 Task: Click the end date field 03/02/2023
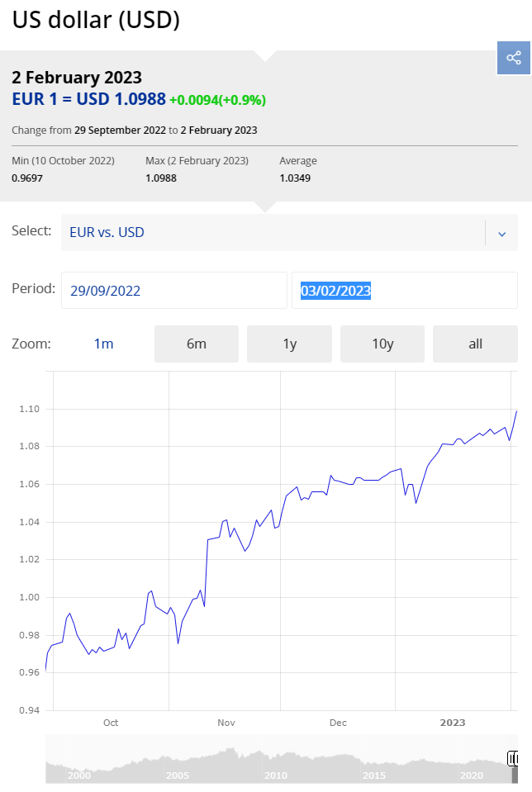(x=404, y=291)
